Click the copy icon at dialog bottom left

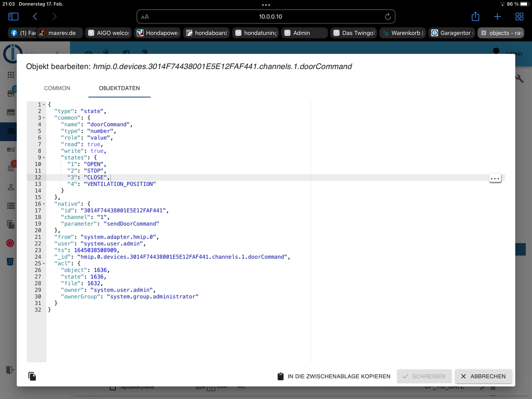tap(32, 376)
